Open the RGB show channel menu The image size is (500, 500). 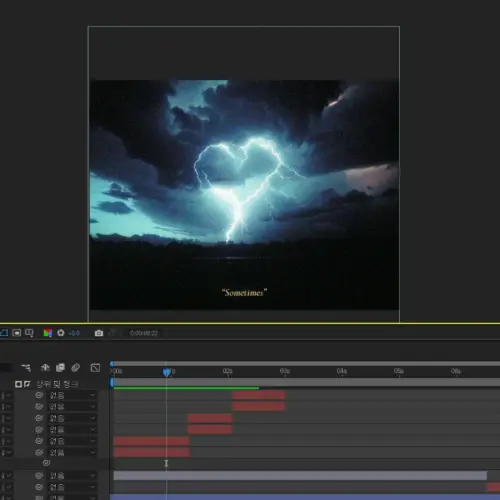click(48, 333)
